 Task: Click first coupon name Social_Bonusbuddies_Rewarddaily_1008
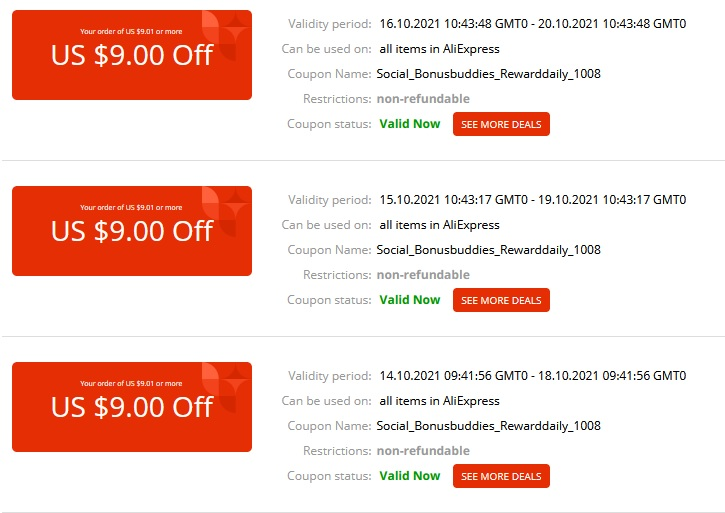pyautogui.click(x=489, y=74)
